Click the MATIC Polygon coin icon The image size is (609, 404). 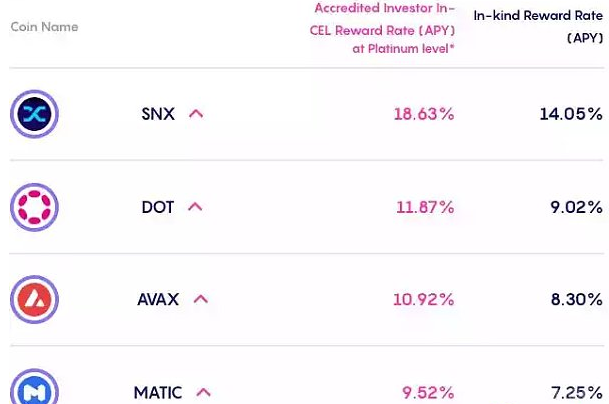tap(34, 388)
